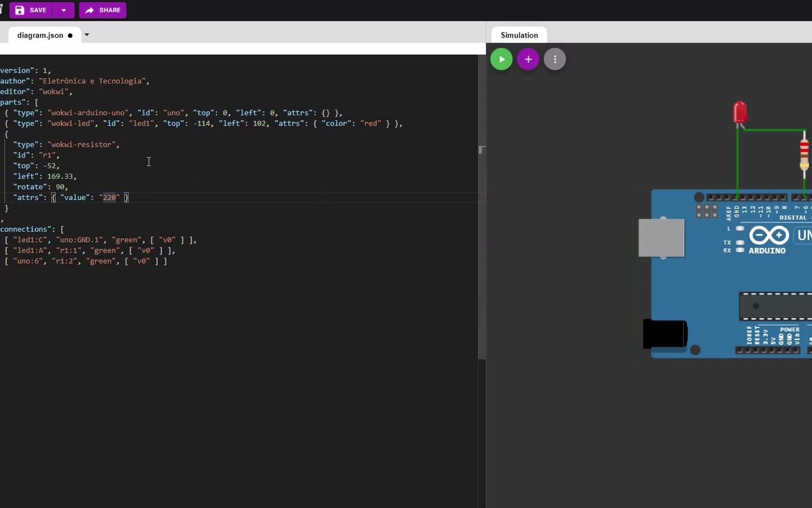Click the Wokwi logo in the top-left corner
The width and height of the screenshot is (812, 508).
coord(3,10)
